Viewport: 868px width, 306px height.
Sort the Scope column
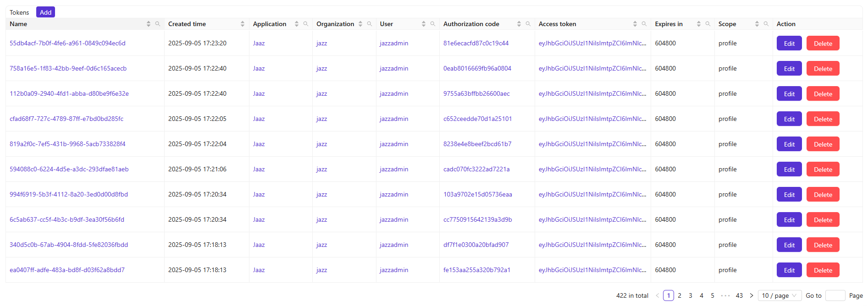coord(757,24)
